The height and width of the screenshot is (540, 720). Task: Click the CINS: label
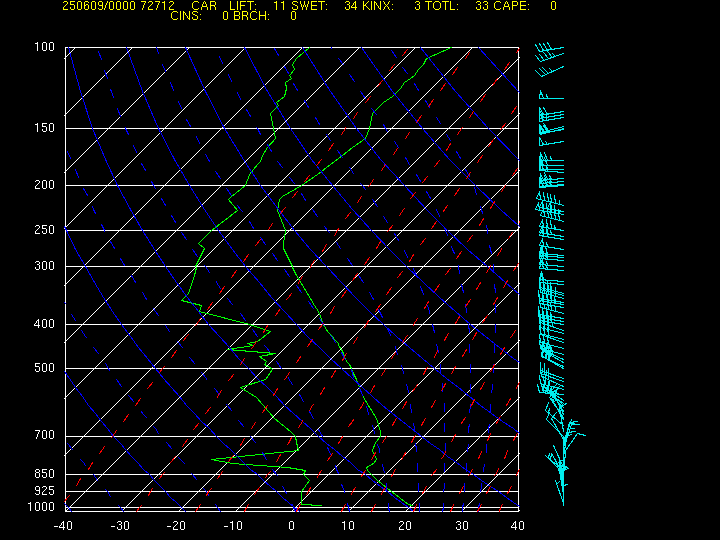pos(186,16)
